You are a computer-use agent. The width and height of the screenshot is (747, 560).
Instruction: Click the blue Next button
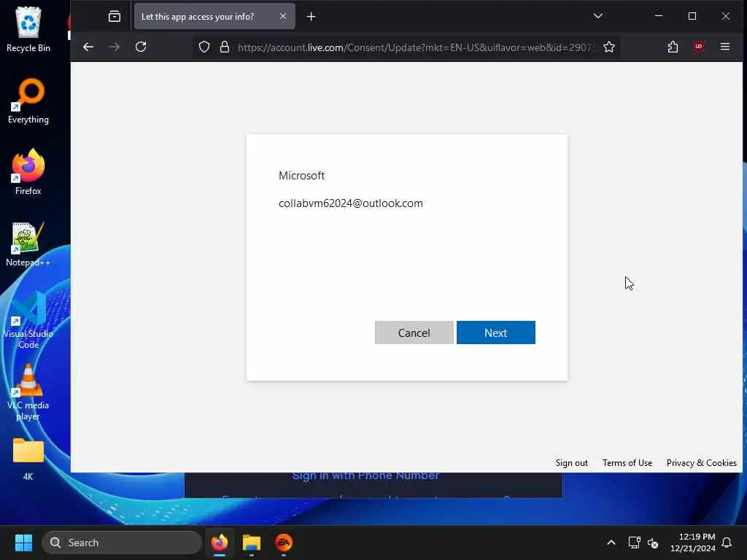pyautogui.click(x=495, y=332)
